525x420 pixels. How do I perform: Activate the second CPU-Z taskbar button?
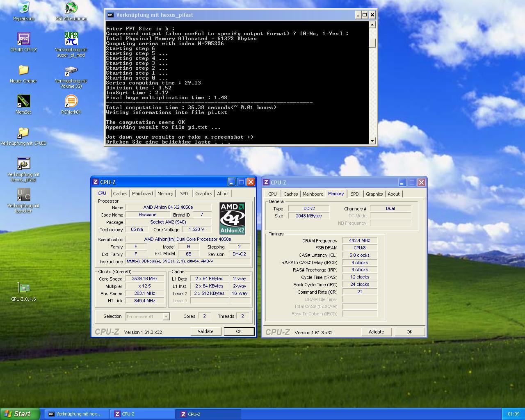point(208,414)
